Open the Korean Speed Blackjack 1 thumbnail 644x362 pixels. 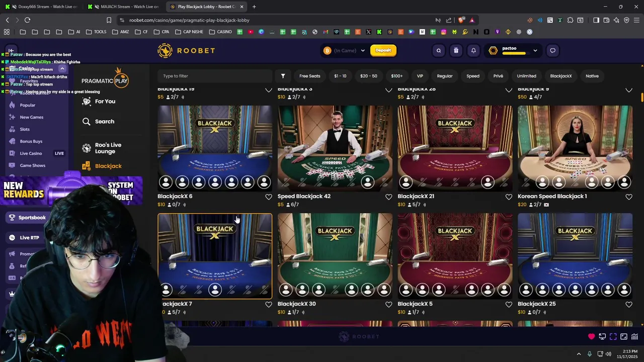575,148
